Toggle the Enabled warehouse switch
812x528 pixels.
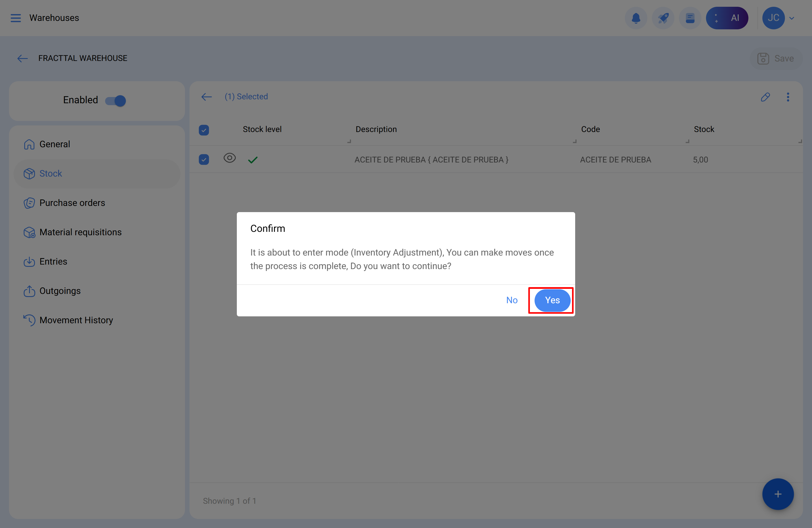116,101
